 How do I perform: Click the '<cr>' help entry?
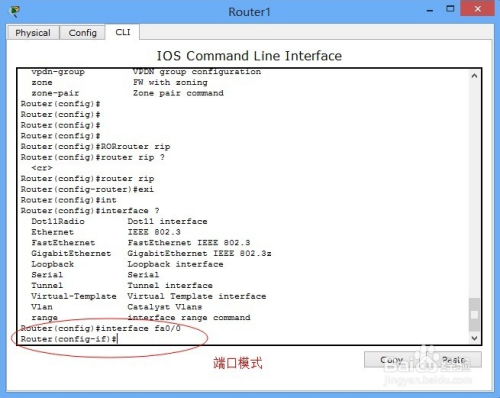(x=42, y=168)
